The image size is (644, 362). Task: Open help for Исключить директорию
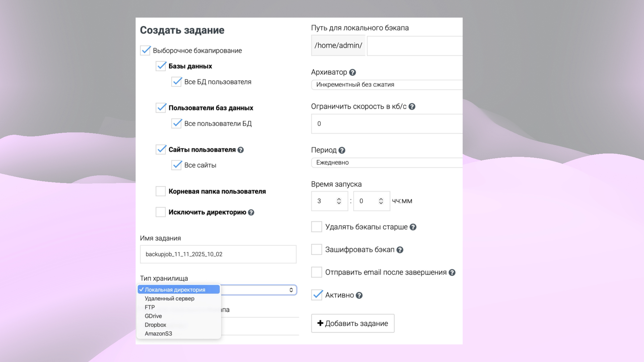[x=251, y=212]
